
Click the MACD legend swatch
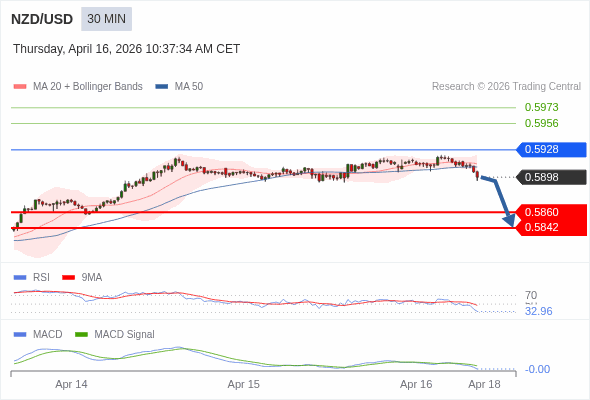pos(20,335)
